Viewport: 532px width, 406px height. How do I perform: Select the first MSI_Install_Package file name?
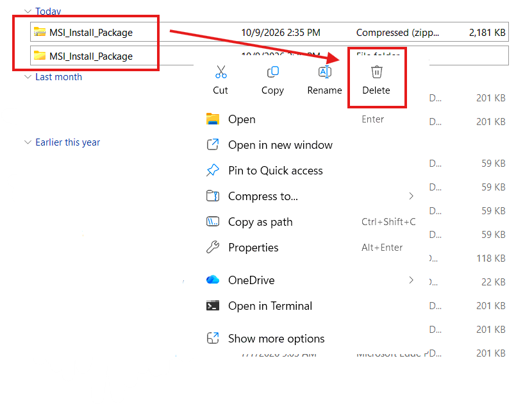[91, 33]
